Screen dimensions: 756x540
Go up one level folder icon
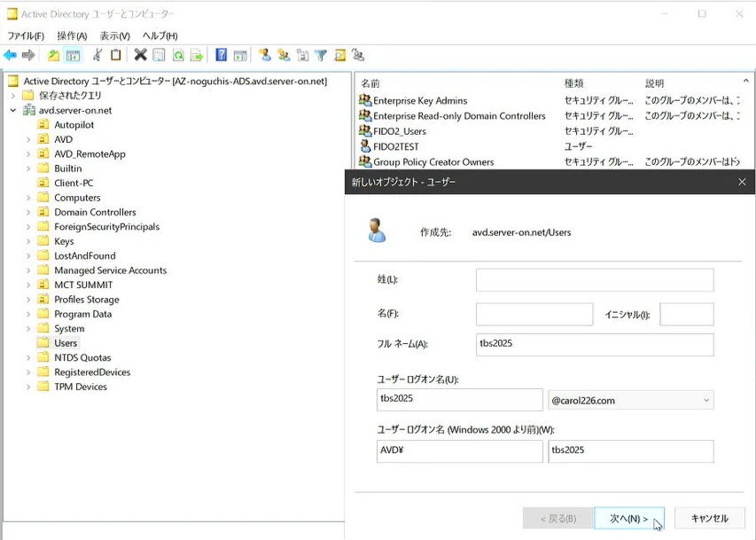(x=53, y=56)
